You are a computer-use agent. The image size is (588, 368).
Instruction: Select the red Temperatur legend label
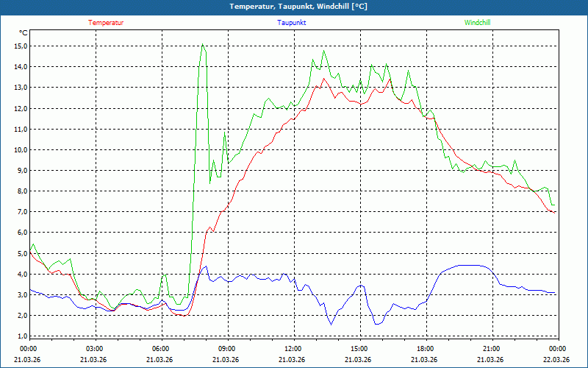[x=106, y=23]
